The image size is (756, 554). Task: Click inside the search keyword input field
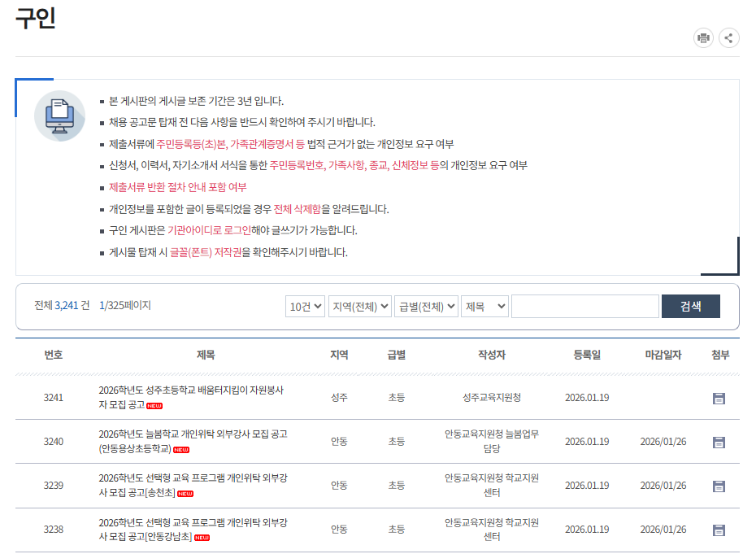point(584,306)
